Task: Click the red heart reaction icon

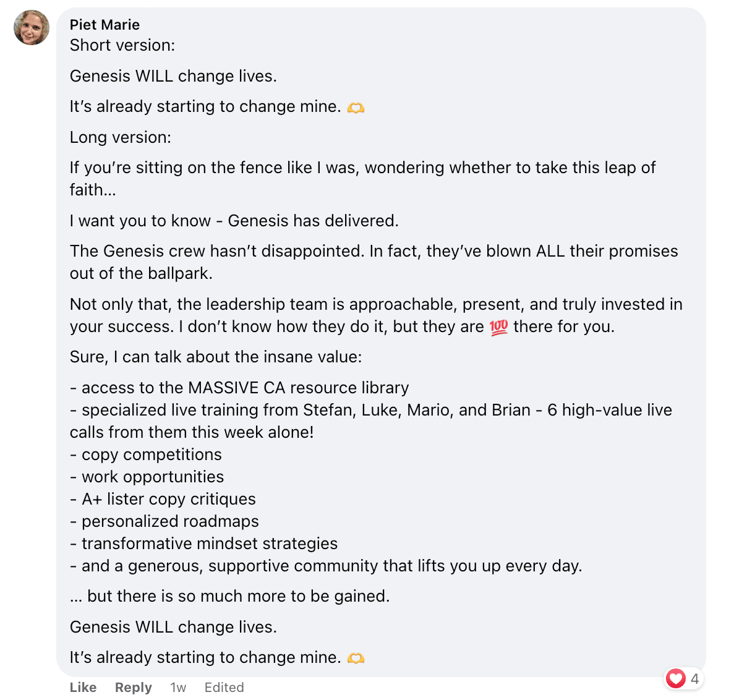Action: pos(675,678)
